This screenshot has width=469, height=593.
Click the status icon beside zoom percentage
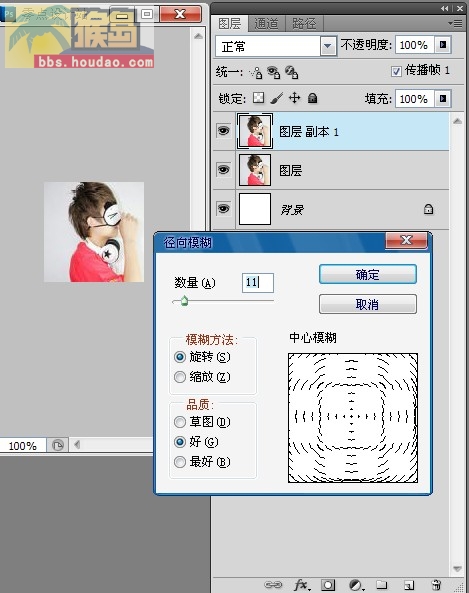(x=57, y=445)
